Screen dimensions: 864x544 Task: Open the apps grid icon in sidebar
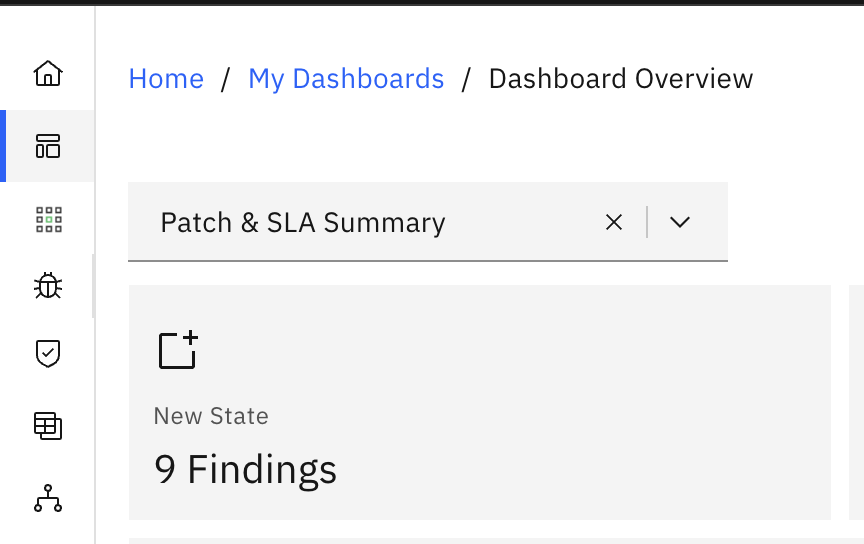[x=48, y=220]
